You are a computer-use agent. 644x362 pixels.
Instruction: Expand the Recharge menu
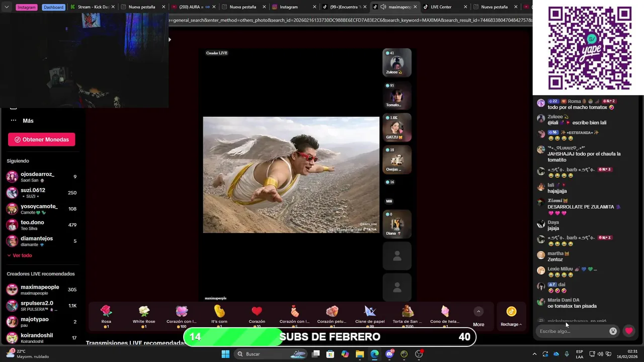511,316
